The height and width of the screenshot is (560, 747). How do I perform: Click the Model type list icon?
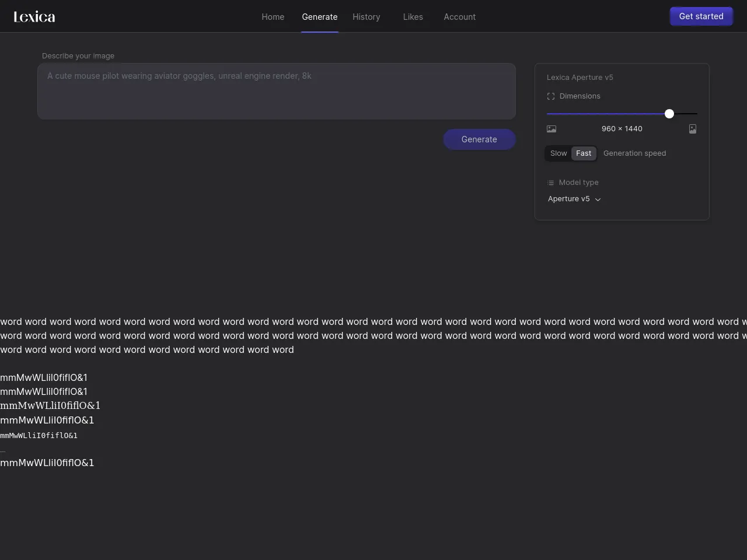(x=550, y=183)
